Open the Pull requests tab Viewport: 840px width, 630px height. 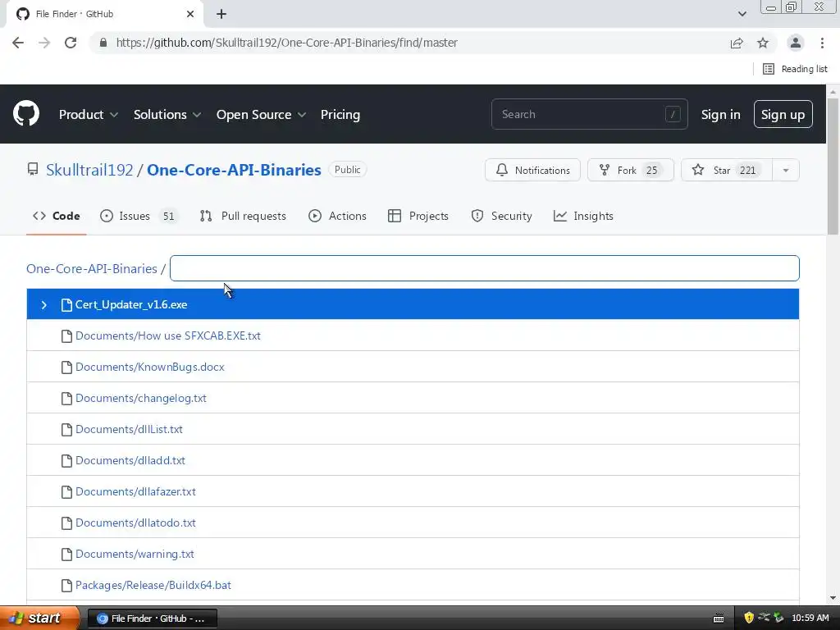[x=243, y=216]
